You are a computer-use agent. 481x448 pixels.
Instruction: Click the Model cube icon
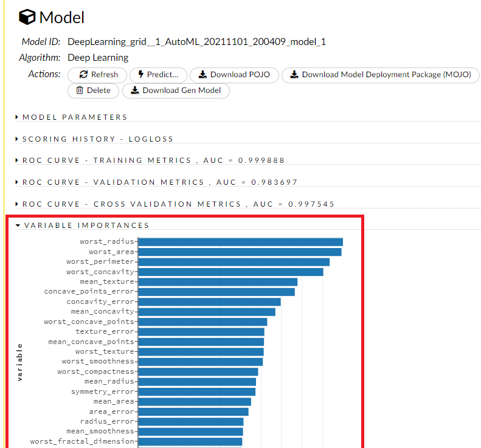click(27, 18)
